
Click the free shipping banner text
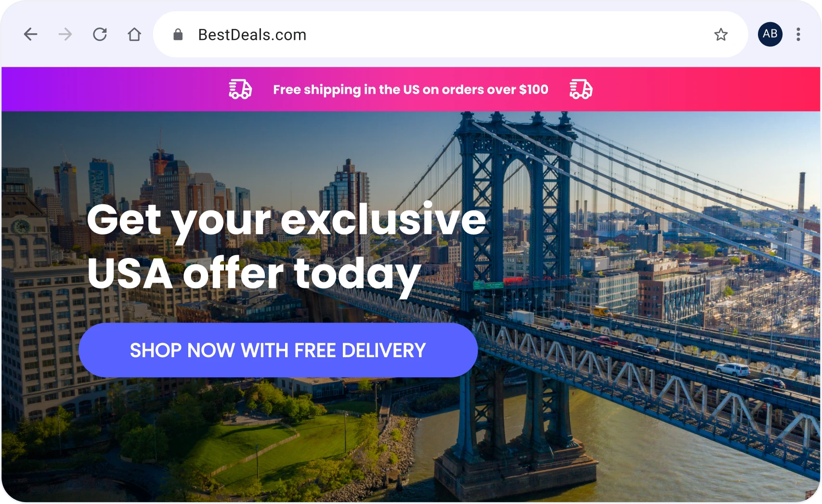pos(411,90)
